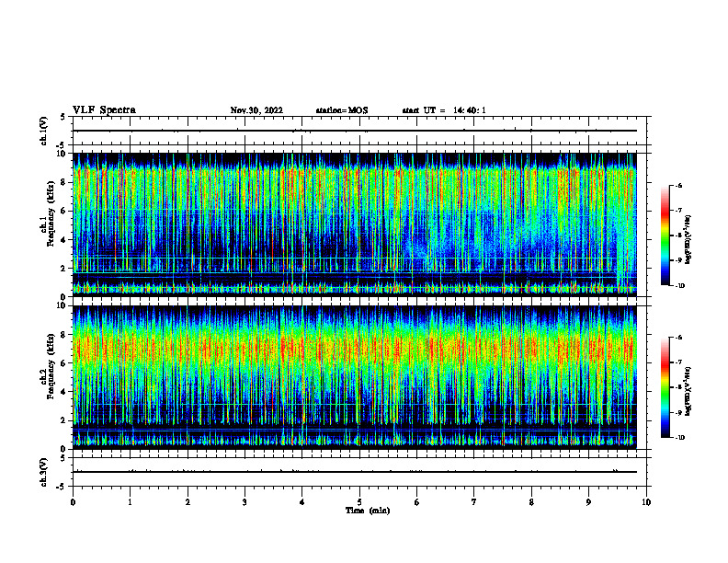This screenshot has height=563, width=728.
Task: Click the "8" kHz tick of ch.1 panel
Action: point(63,182)
